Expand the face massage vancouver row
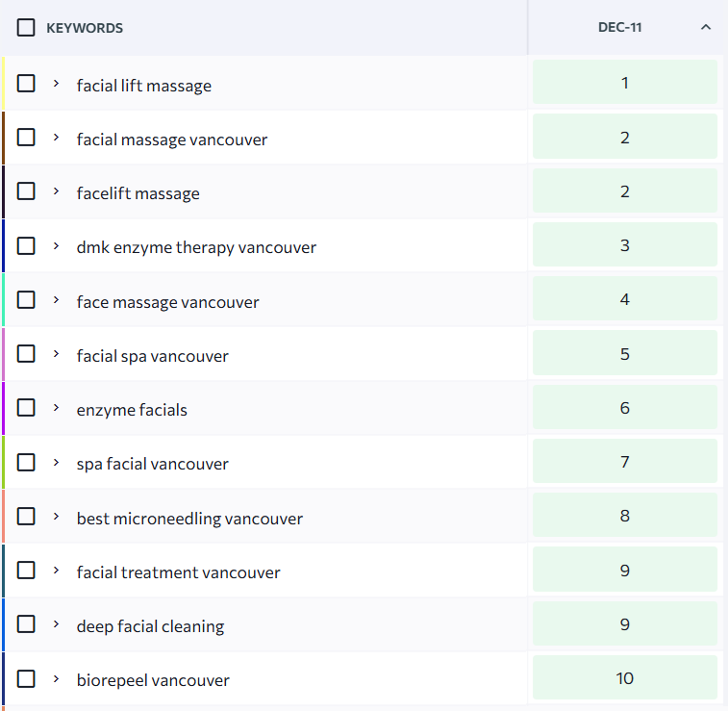 click(x=57, y=301)
